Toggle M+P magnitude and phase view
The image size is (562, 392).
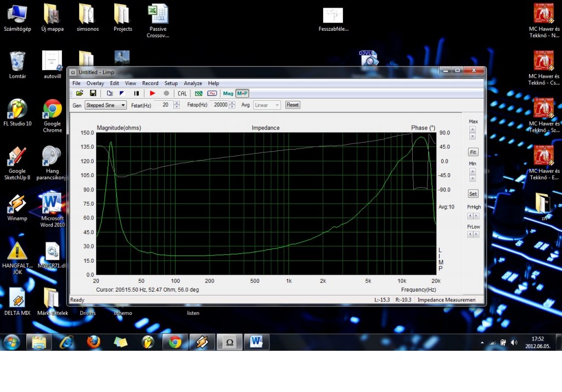[242, 93]
